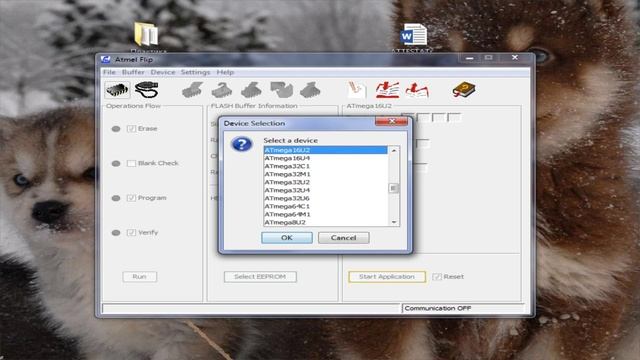
Task: Confirm device selection with OK
Action: 287,238
